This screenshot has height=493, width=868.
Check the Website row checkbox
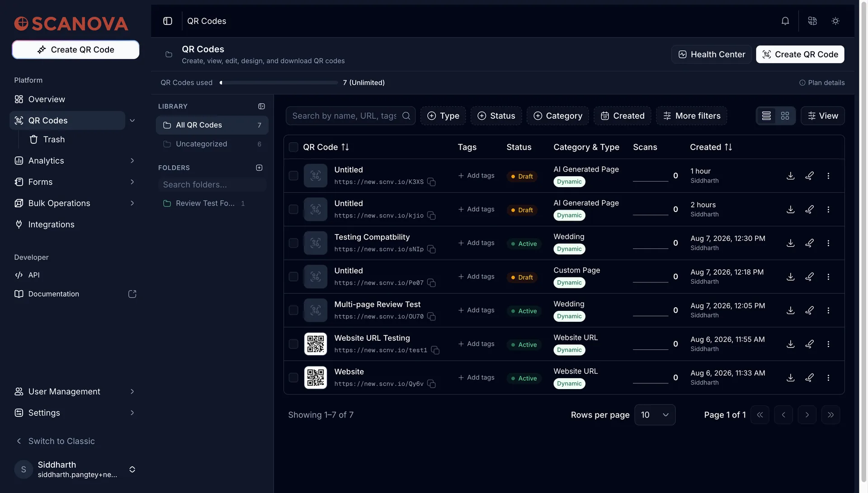coord(293,378)
